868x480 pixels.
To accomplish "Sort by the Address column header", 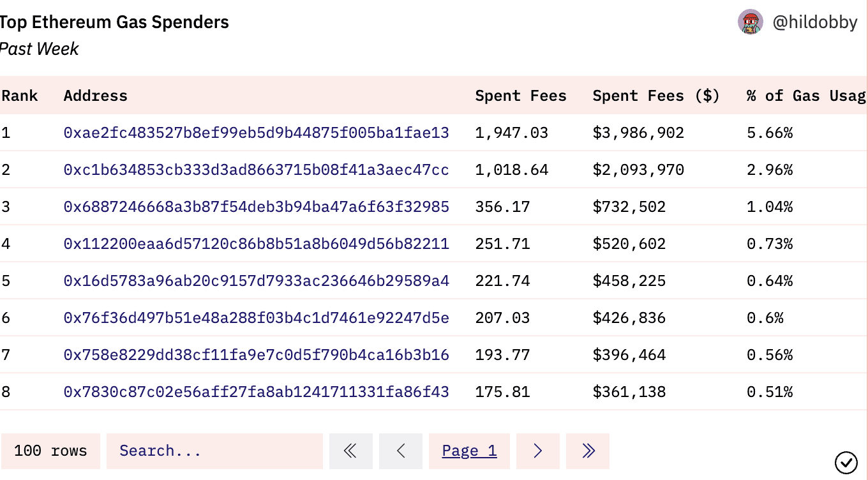I will click(x=96, y=96).
